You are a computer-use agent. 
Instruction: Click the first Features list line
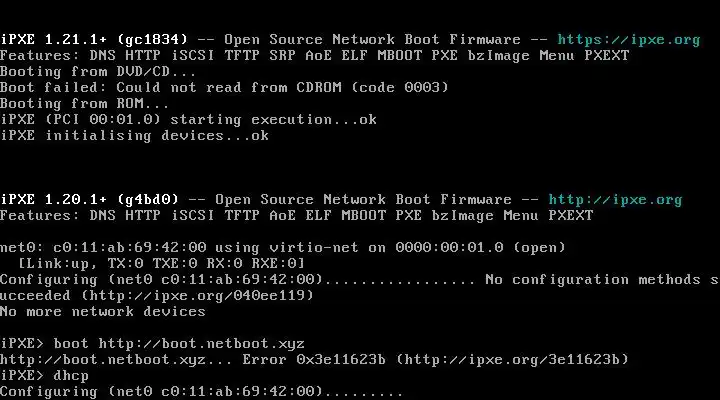(x=314, y=56)
